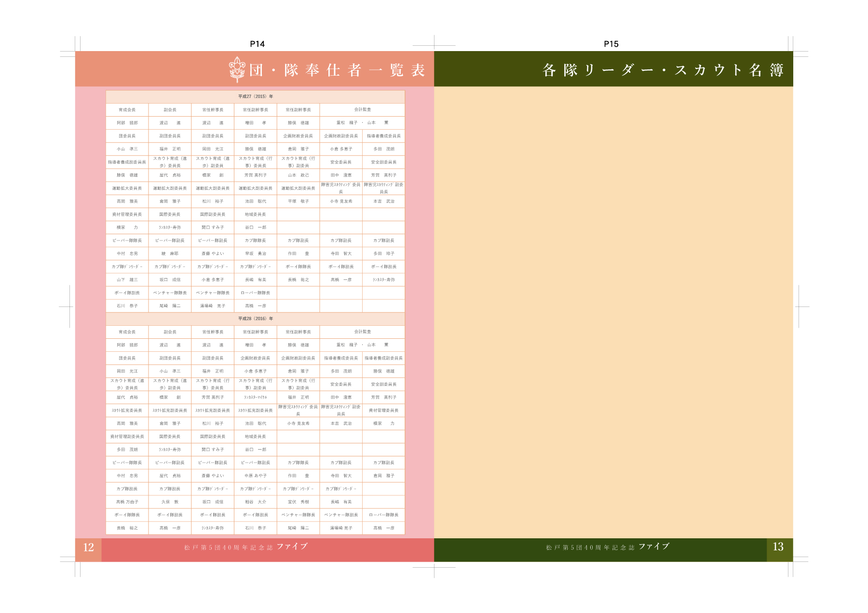Select the cell containing 室伏 秀樹
This screenshot has width=868, height=613.
(298, 502)
